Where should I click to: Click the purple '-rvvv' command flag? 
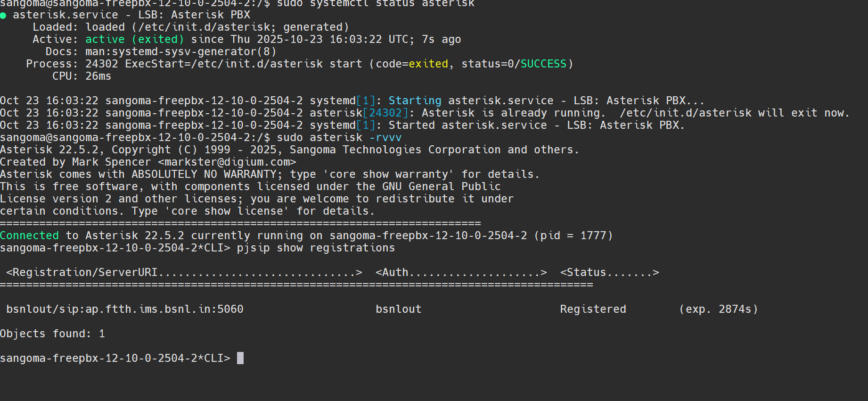pos(385,137)
